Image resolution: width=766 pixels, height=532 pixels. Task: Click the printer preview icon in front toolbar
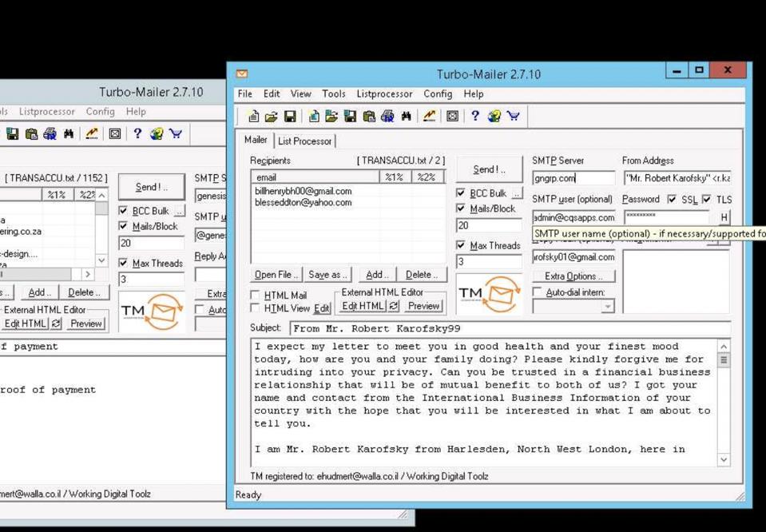[x=388, y=117]
